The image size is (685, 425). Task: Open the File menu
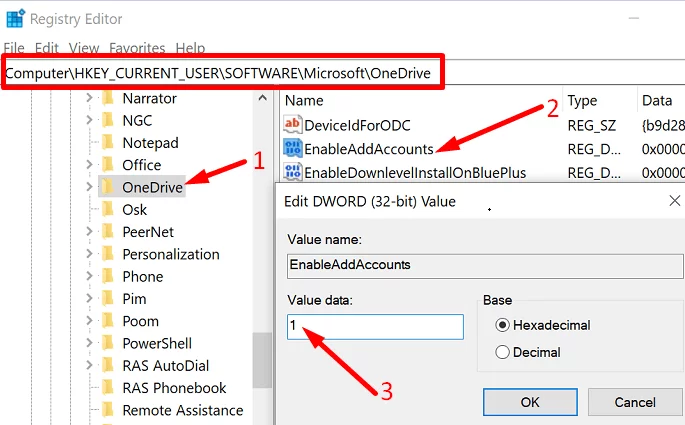14,48
